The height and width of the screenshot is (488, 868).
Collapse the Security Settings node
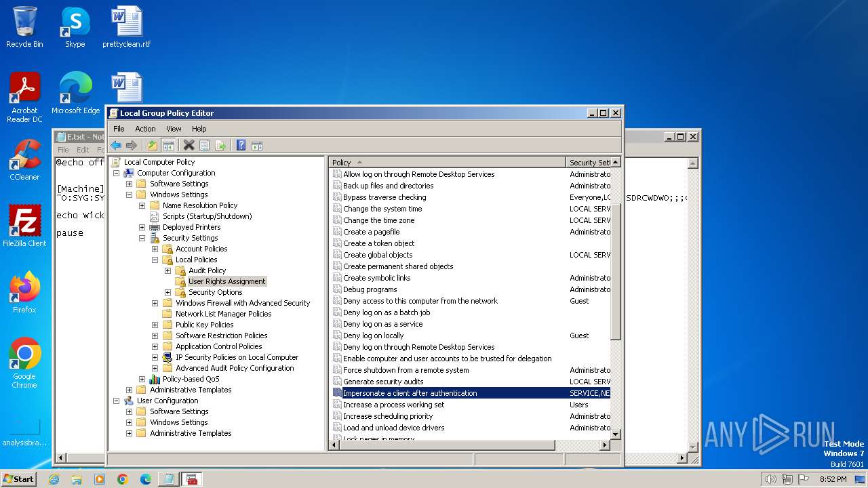(142, 238)
